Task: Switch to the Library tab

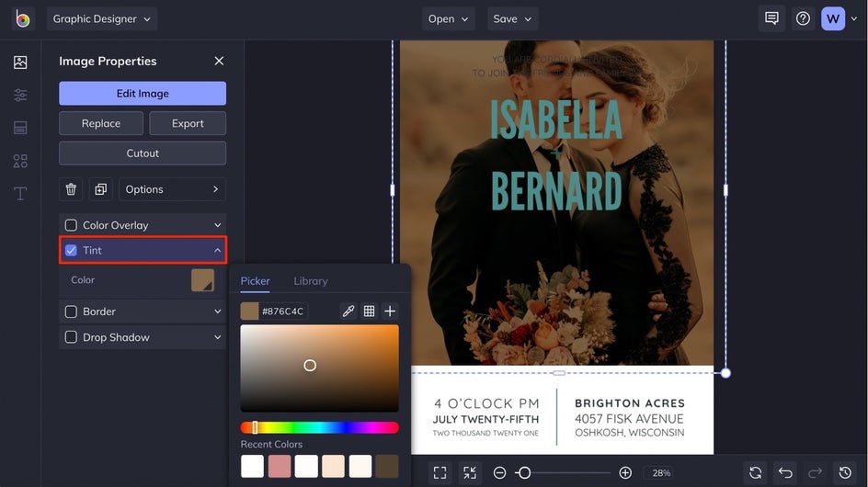Action: 311,281
